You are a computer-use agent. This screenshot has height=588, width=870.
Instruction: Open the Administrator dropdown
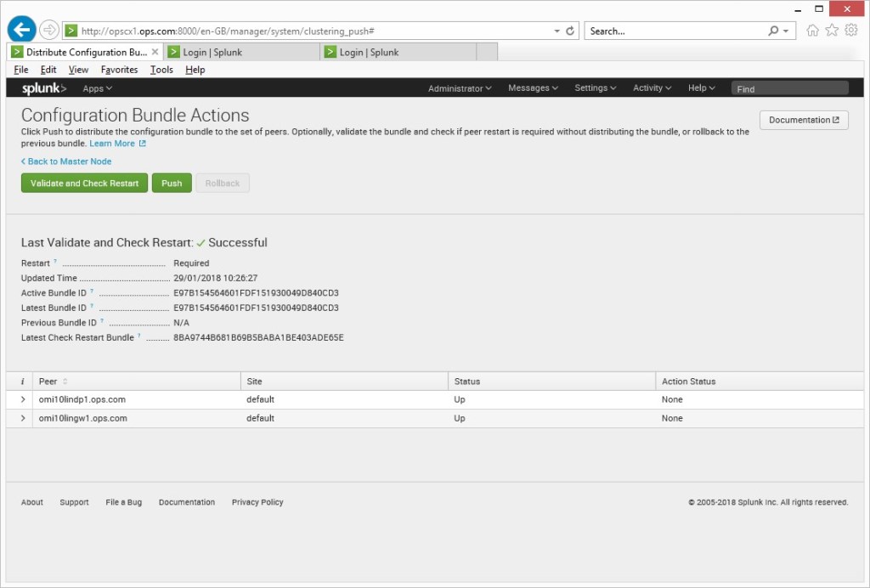pos(459,88)
